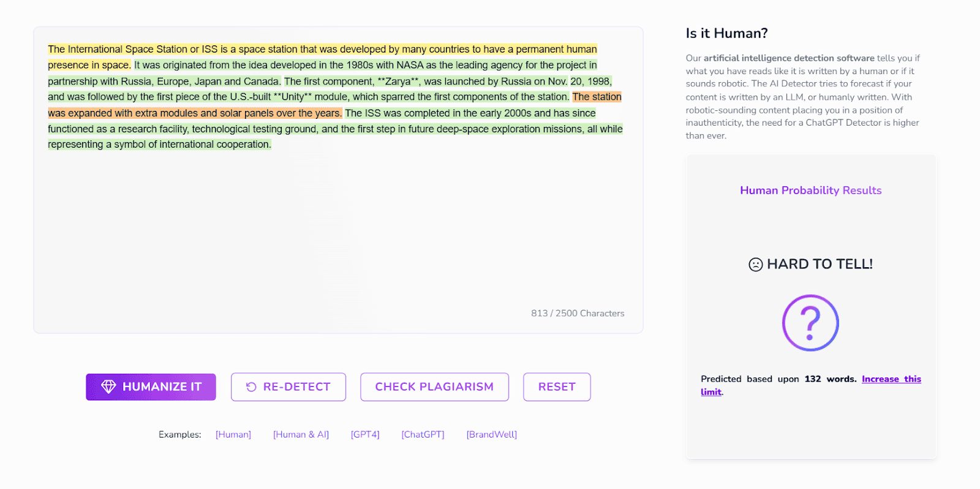Viewport: 980px width, 489px height.
Task: Select the [GPT4] example link
Action: (x=365, y=434)
